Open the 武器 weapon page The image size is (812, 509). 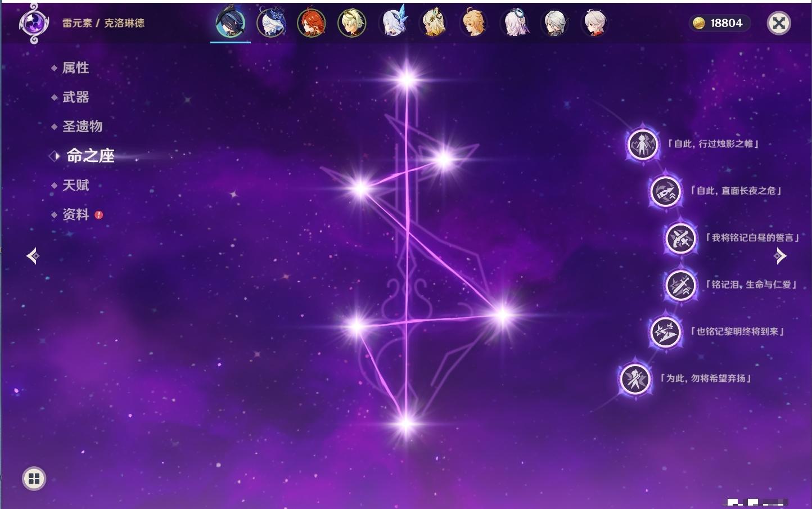click(75, 97)
